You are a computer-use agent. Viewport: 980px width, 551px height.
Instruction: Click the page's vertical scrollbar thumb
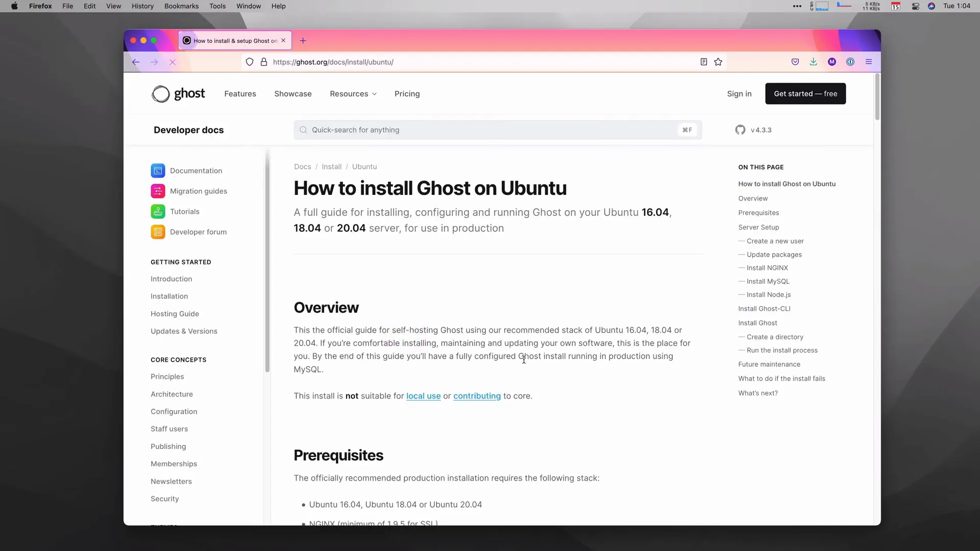click(877, 96)
